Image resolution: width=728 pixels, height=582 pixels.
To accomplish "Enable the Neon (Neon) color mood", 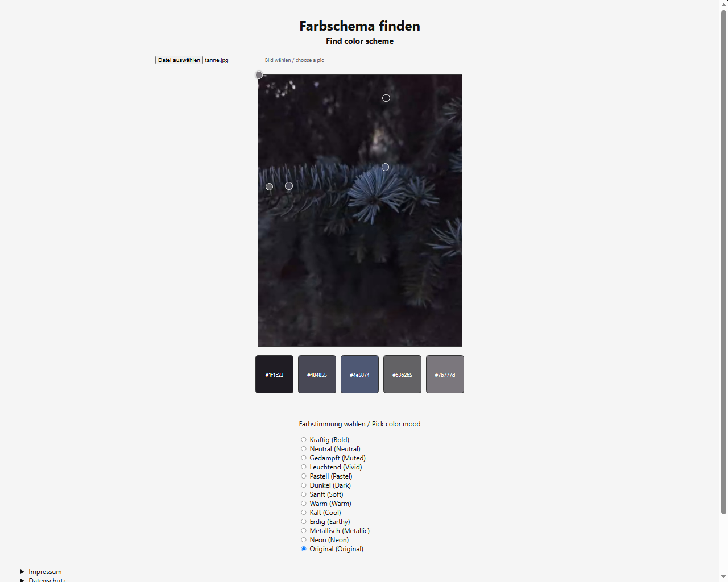I will pos(304,540).
